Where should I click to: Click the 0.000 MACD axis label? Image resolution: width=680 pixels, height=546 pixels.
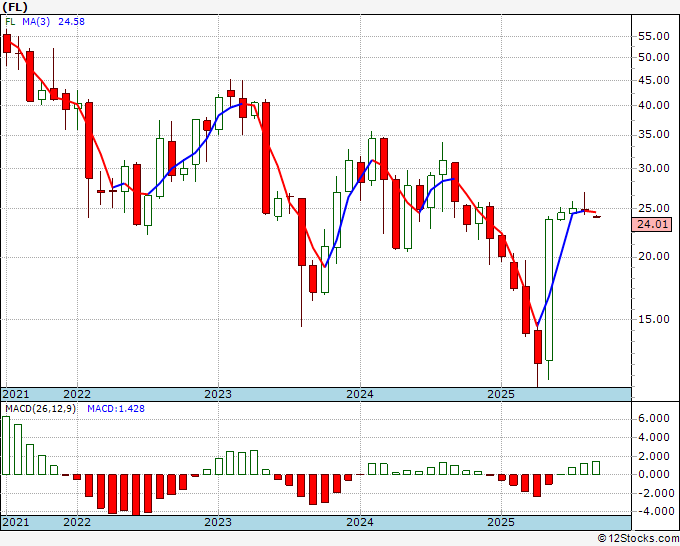(x=654, y=474)
